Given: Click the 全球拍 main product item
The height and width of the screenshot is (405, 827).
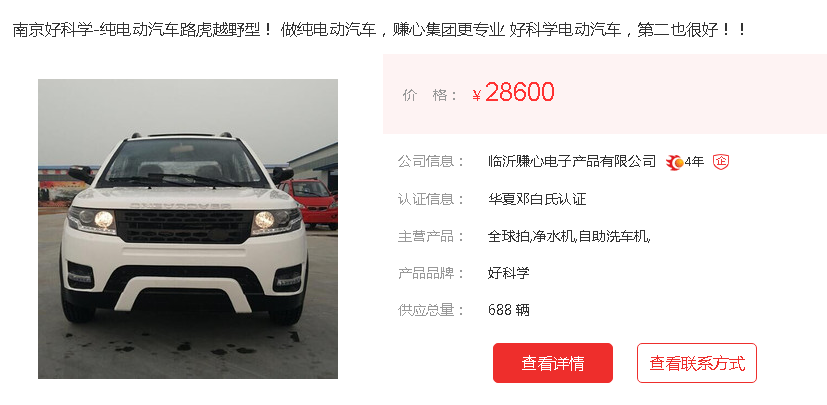Looking at the screenshot, I should [508, 236].
